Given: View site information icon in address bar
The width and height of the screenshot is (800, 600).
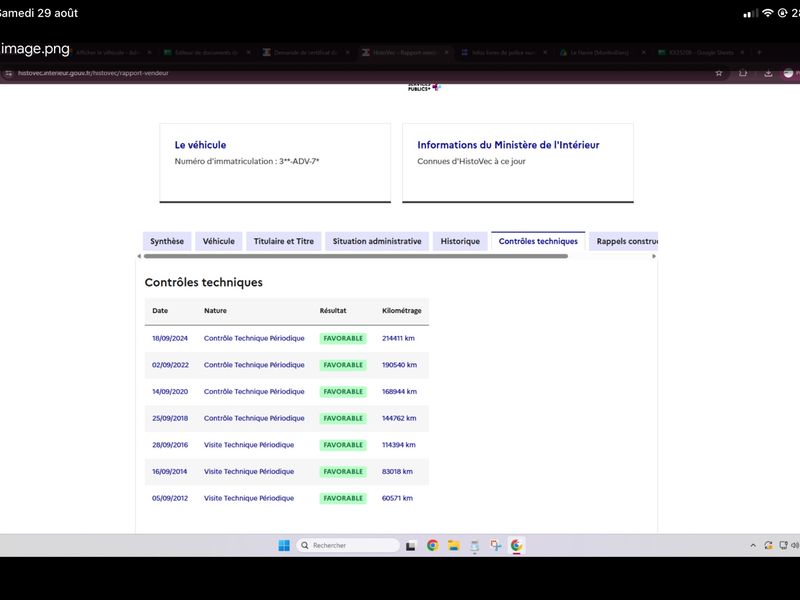Looking at the screenshot, I should pos(9,73).
